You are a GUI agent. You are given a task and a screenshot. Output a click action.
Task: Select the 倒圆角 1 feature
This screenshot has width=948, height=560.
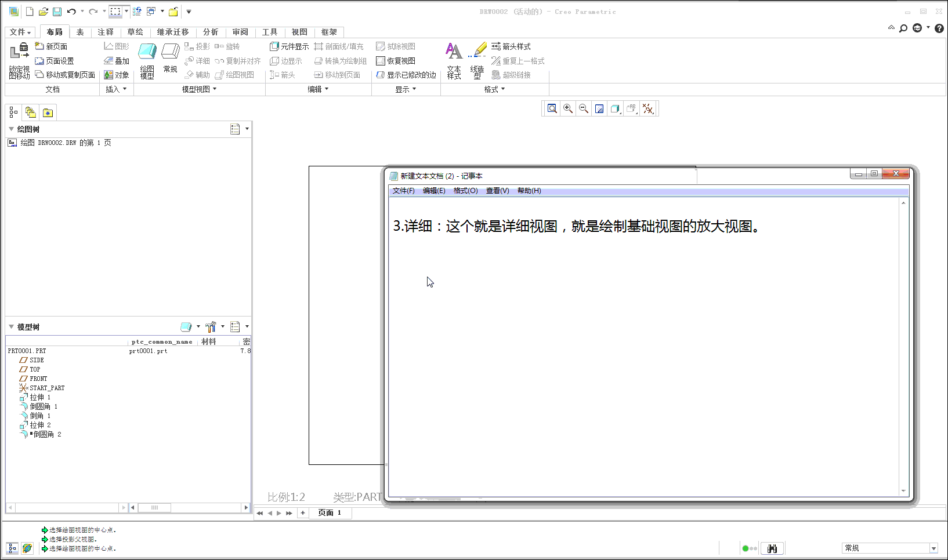(44, 406)
